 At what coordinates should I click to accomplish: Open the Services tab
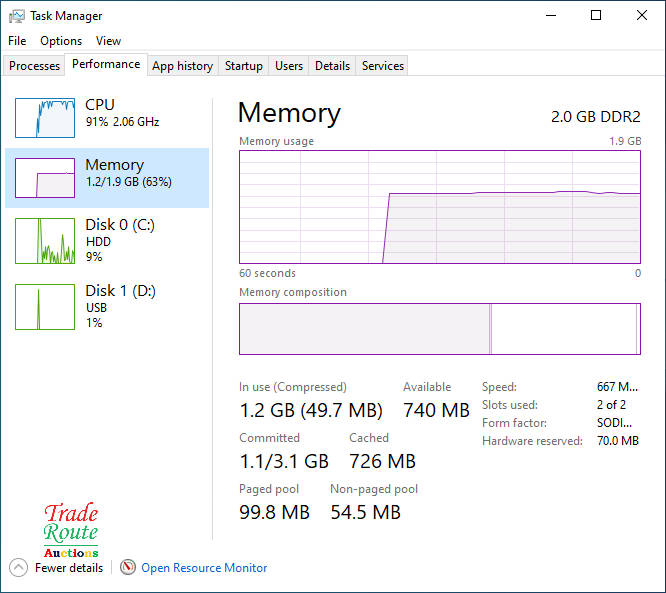(383, 66)
